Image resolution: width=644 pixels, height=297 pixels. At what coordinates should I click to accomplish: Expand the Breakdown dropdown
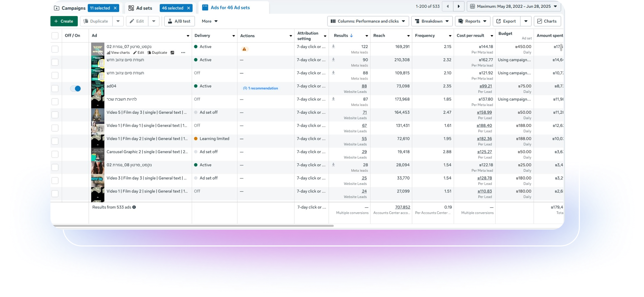pos(432,21)
